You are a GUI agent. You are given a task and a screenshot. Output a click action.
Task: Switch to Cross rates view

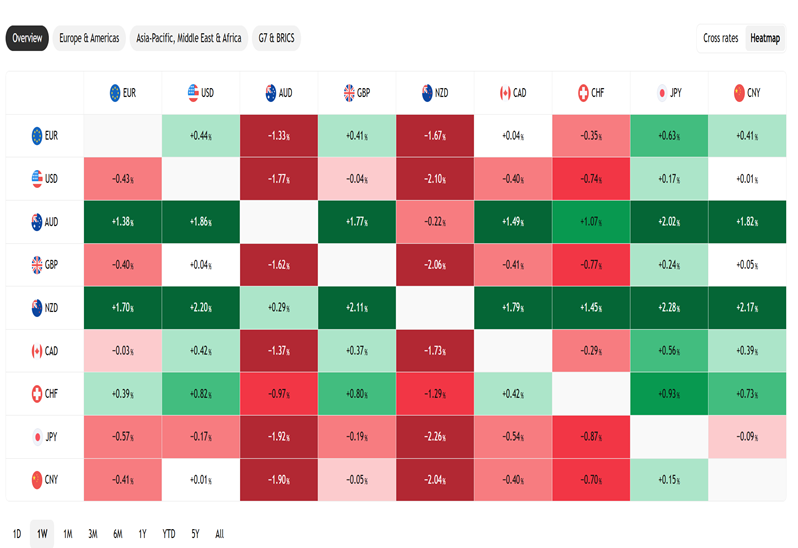tap(720, 38)
